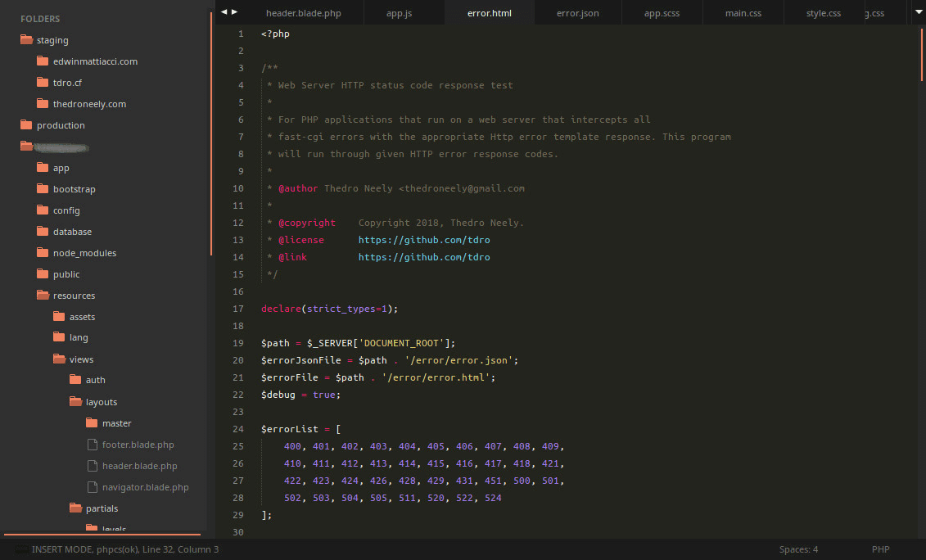The width and height of the screenshot is (926, 560).
Task: Click the @link GitHub URL on line 14
Action: pyautogui.click(x=424, y=257)
